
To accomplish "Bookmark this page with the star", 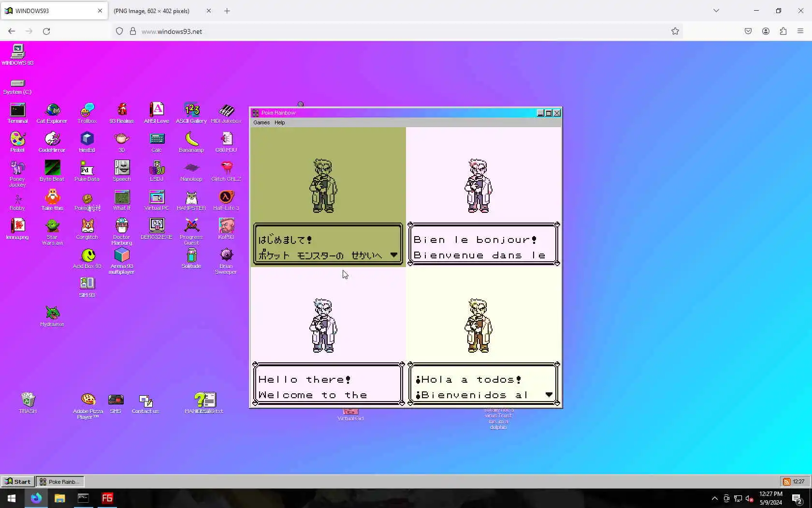I will pyautogui.click(x=675, y=31).
